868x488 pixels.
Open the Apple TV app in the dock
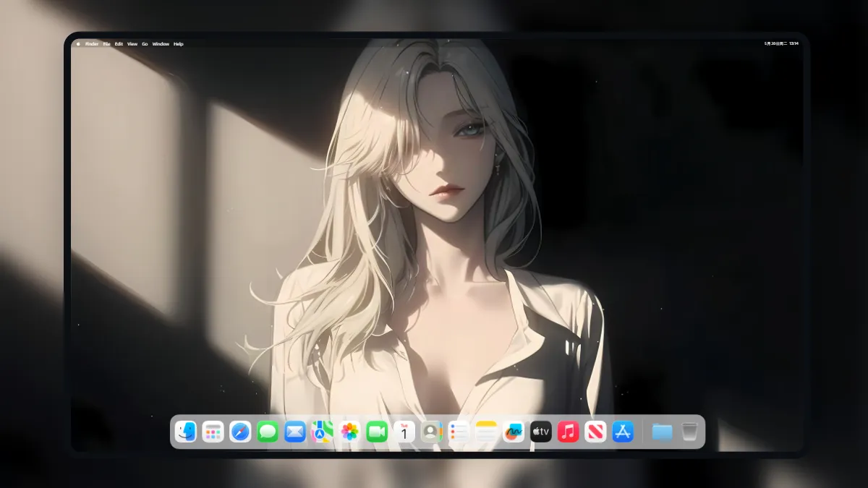[x=541, y=432]
